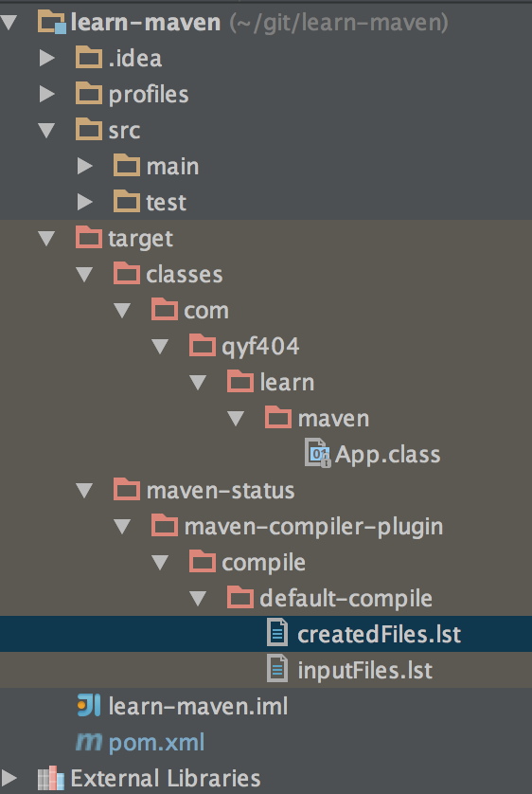Click the main folder icon
532x794 pixels.
(127, 165)
